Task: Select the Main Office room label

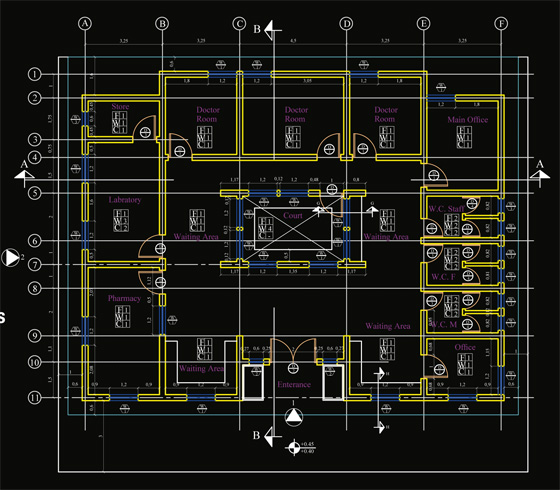Action: [468, 120]
